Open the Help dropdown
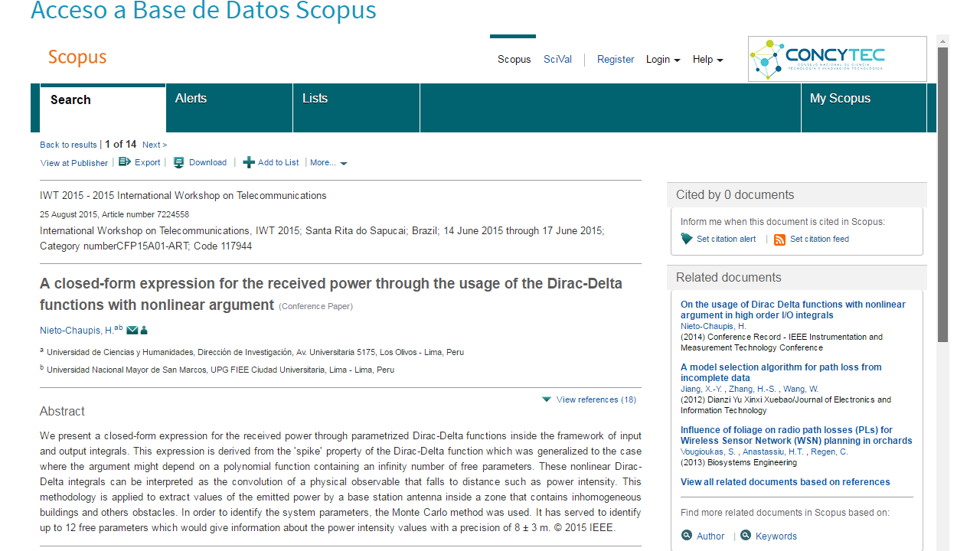 pos(708,60)
